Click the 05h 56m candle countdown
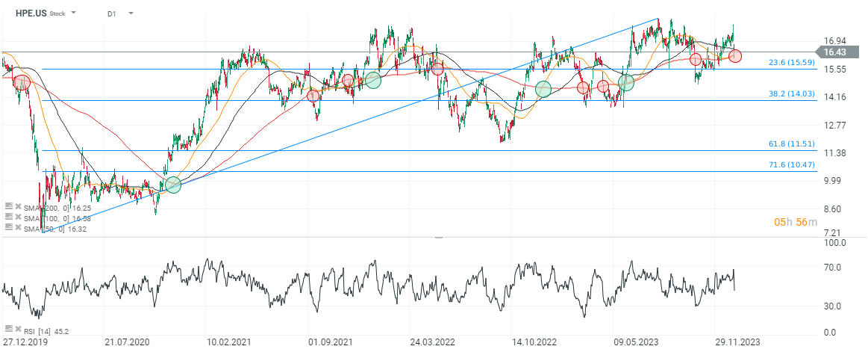The height and width of the screenshot is (355, 868). (x=795, y=222)
